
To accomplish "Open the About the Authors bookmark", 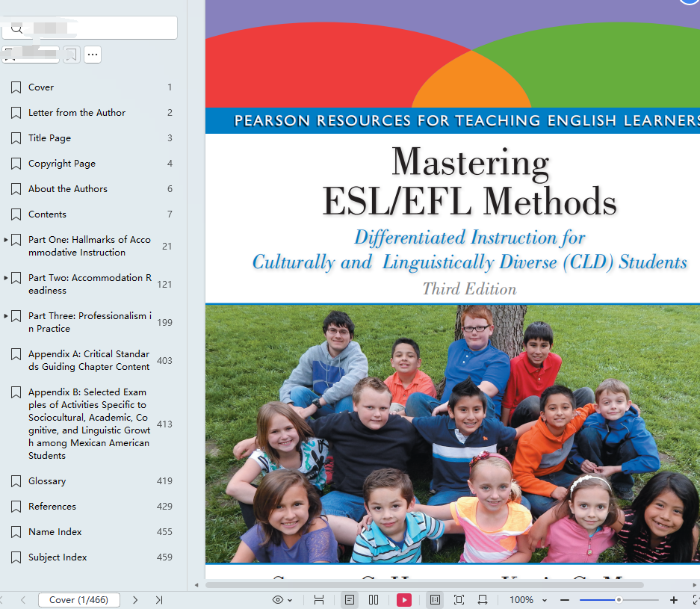I will (x=68, y=189).
